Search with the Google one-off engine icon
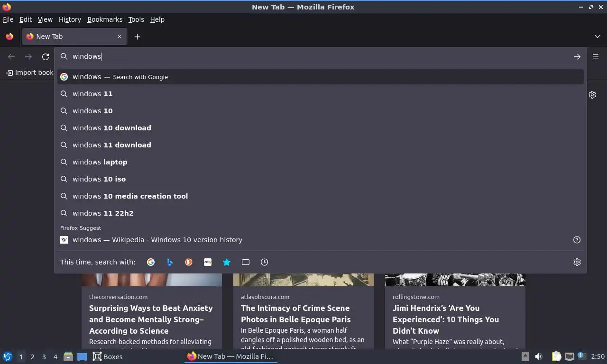Screen dimensions: 607x364 (151, 262)
